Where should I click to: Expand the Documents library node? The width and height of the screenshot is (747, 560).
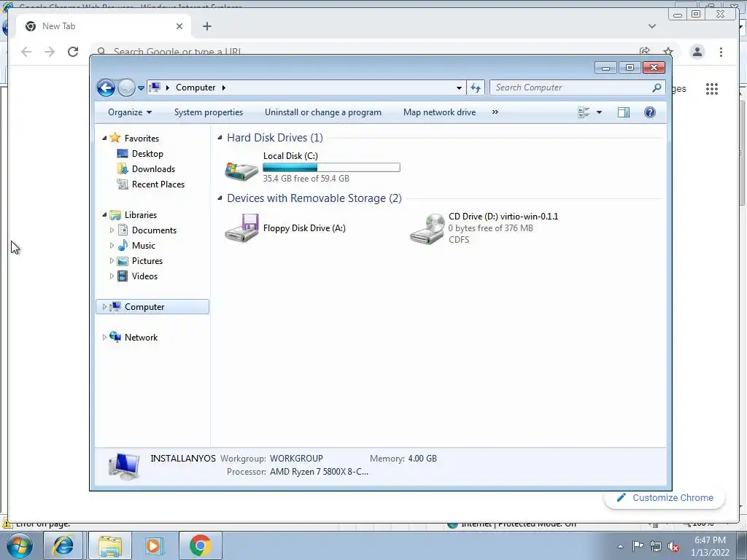tap(112, 230)
